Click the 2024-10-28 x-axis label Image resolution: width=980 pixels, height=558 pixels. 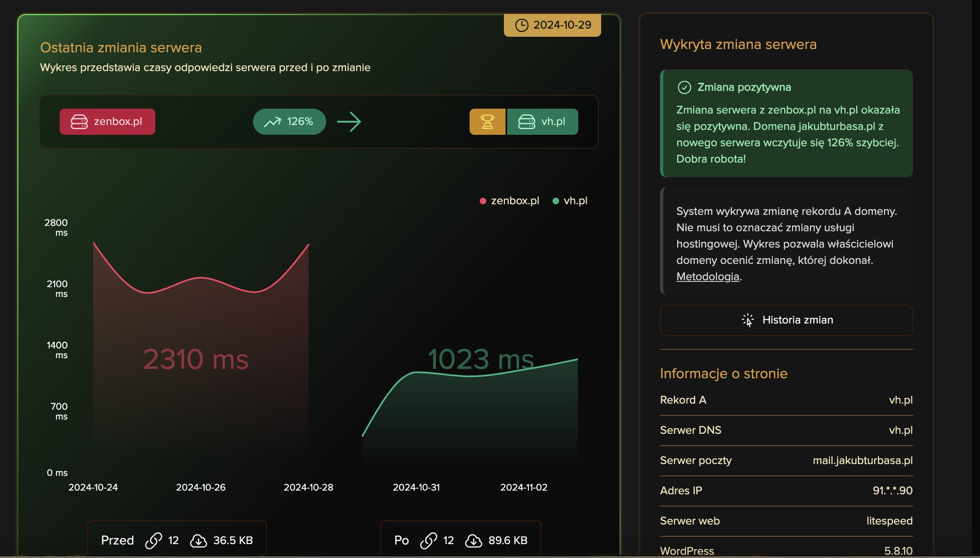point(308,487)
